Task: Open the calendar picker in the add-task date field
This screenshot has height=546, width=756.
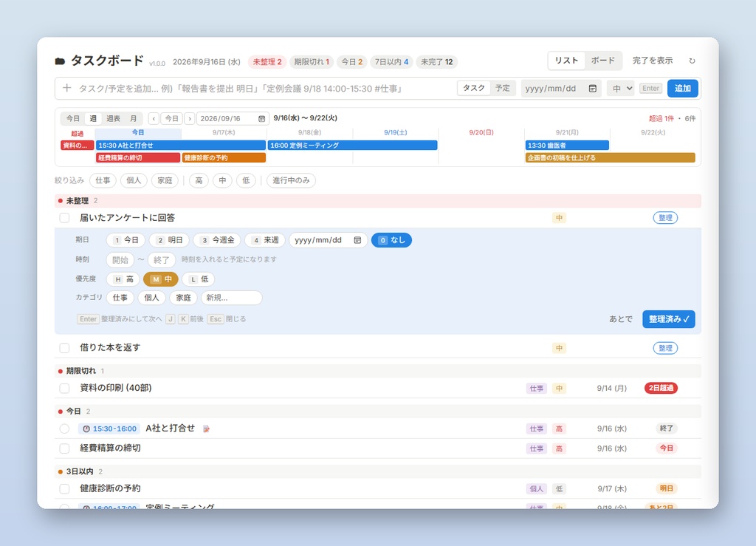Action: [x=593, y=88]
